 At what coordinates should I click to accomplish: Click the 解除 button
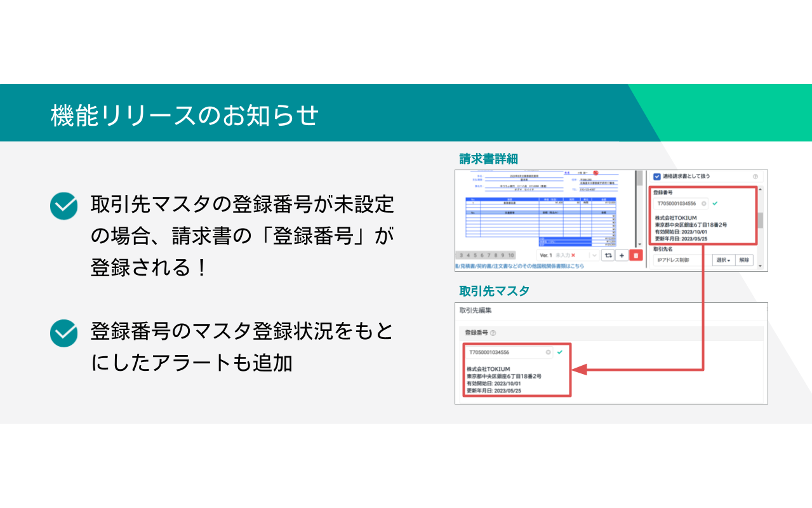(744, 260)
